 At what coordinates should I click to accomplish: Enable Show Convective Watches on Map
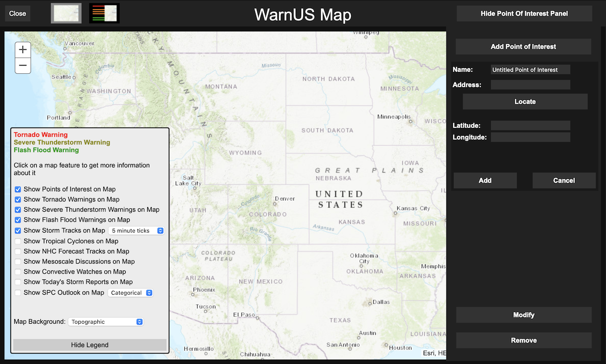click(x=18, y=272)
